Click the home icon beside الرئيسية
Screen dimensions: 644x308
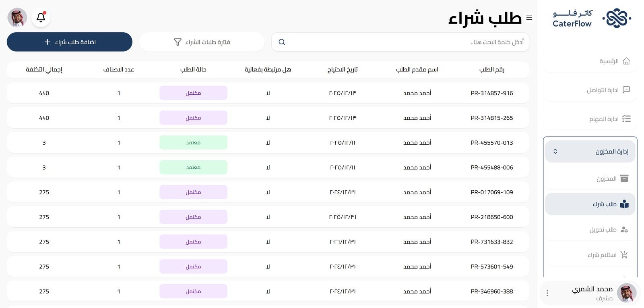[x=626, y=61]
